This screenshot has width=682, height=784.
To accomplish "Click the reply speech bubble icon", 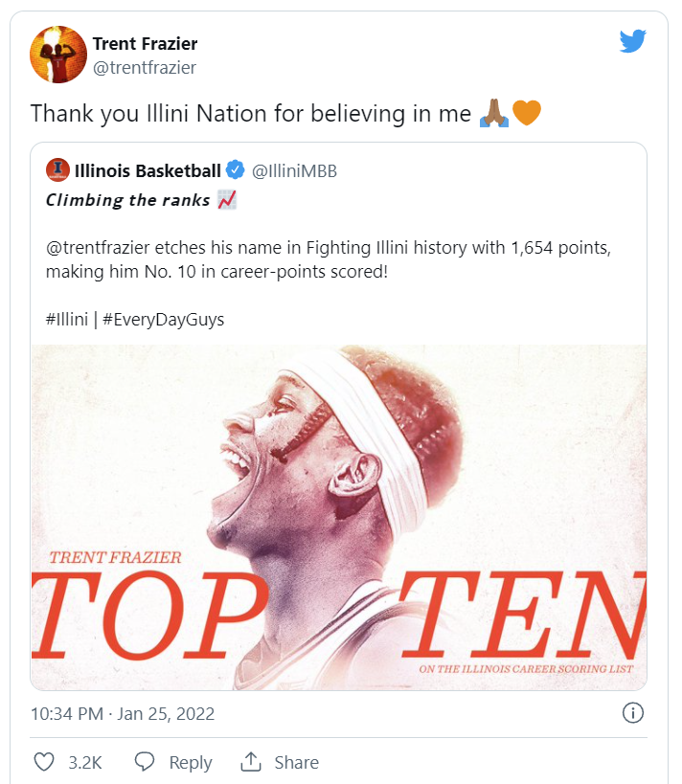I will click(145, 762).
